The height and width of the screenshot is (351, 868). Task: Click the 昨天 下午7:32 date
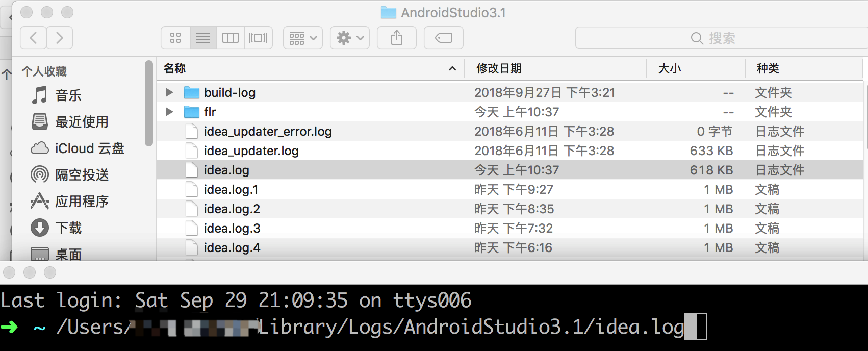click(514, 228)
